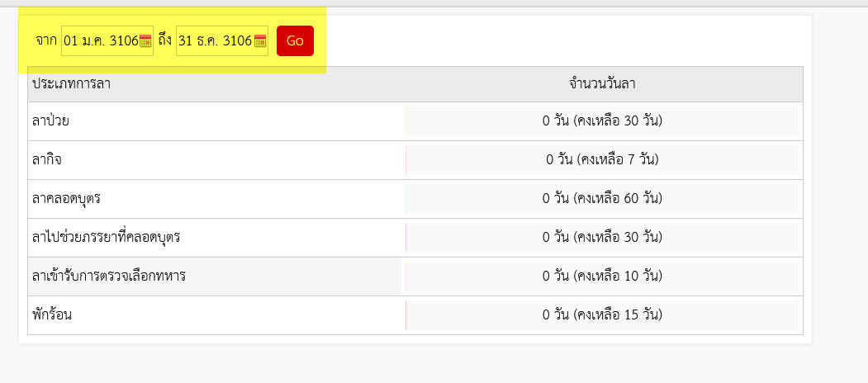The image size is (868, 383).
Task: Focus the start date field 01 ม.ค. 3106
Action: [x=107, y=41]
